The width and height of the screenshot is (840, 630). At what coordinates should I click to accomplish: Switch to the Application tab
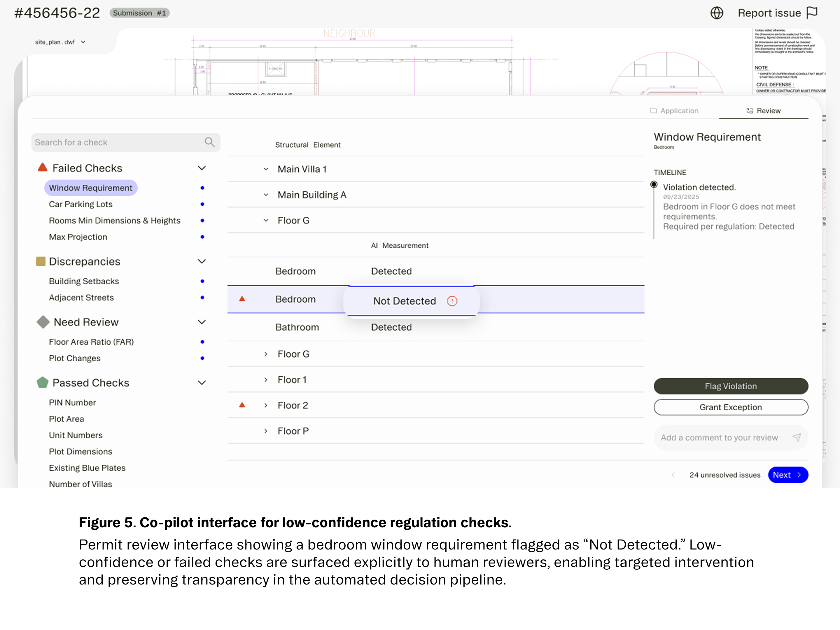pyautogui.click(x=674, y=111)
